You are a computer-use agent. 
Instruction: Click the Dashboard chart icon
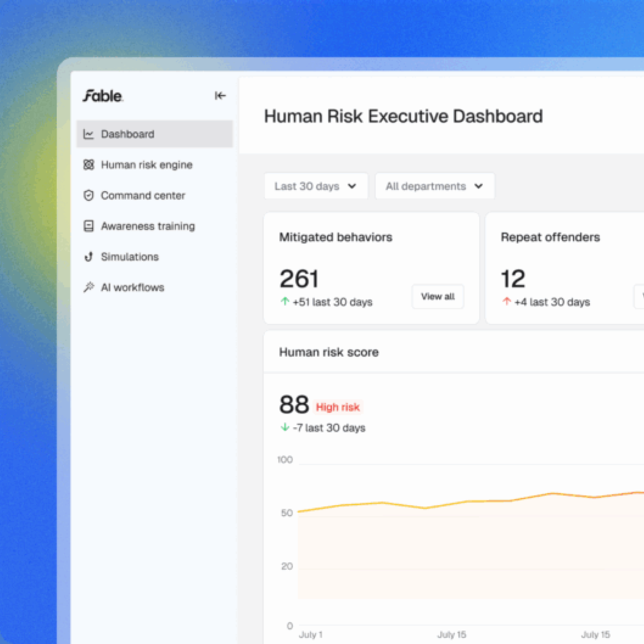[88, 134]
